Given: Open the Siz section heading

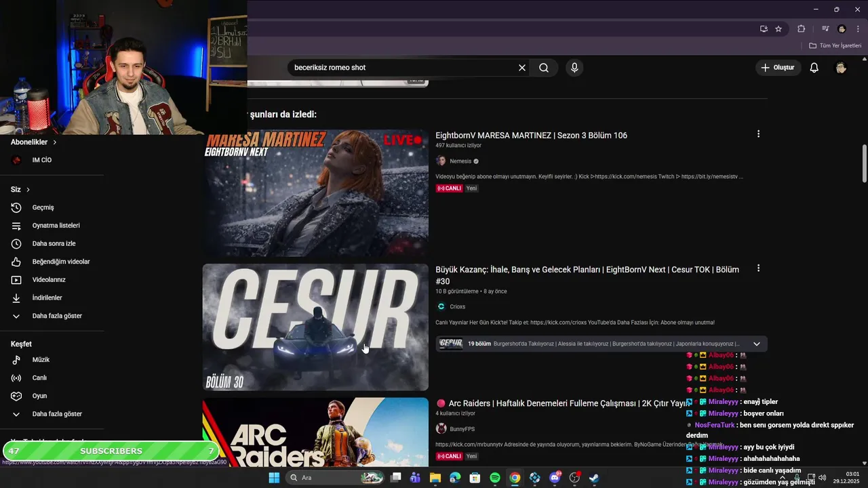Looking at the screenshot, I should (20, 189).
